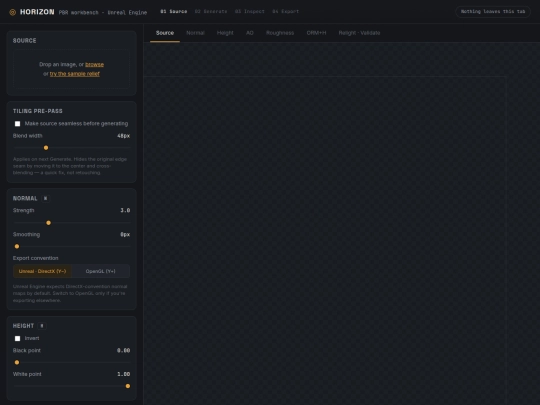Click the Black point 0.00 value

point(123,351)
